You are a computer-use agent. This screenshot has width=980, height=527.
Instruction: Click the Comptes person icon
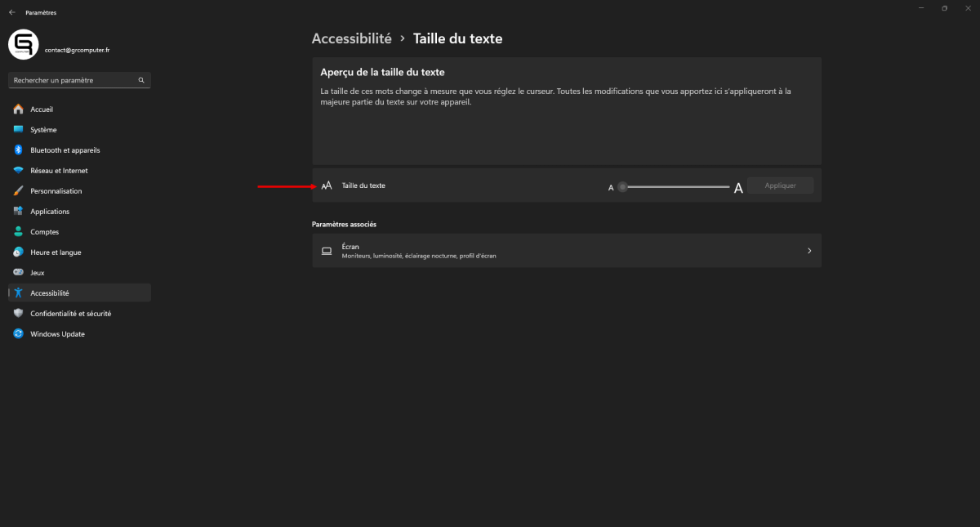18,232
